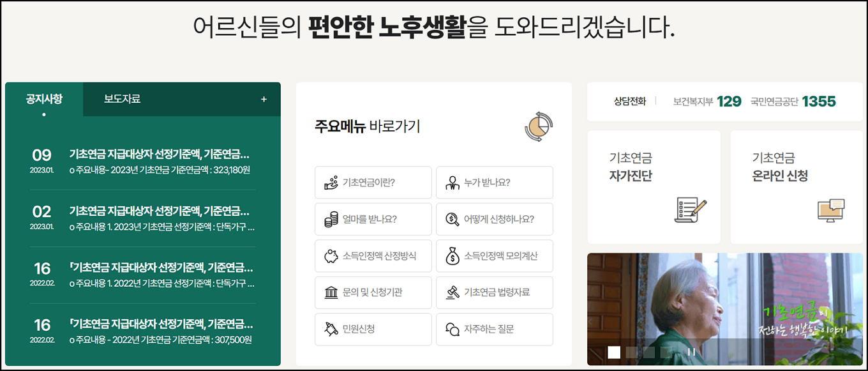This screenshot has width=868, height=371.
Task: Select the 누가 받나요? person icon
Action: pos(452,182)
